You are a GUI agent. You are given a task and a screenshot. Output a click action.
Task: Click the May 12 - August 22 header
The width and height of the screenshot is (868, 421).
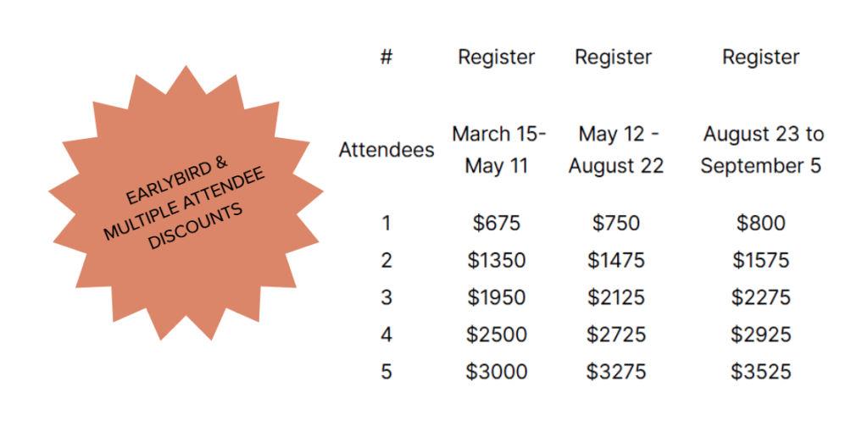[x=615, y=150]
